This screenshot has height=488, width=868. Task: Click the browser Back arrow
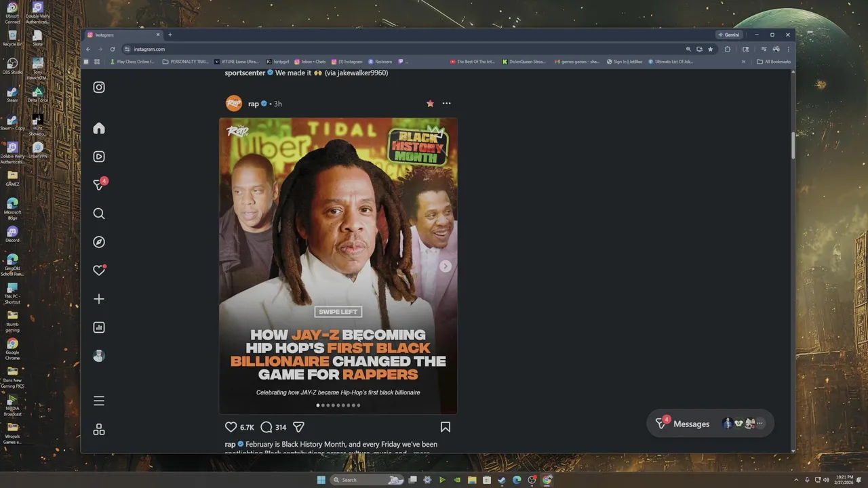pos(88,49)
